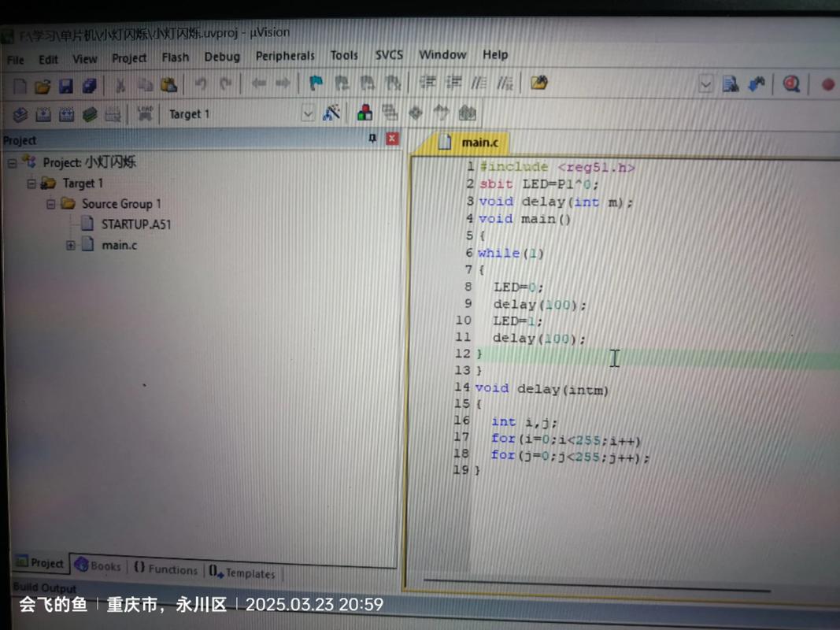The height and width of the screenshot is (630, 840).
Task: Open Manage Project Items colored blocks icon
Action: (x=364, y=113)
